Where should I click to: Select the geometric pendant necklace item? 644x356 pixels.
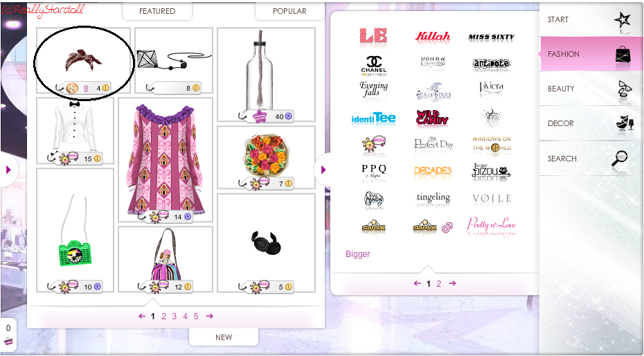click(x=174, y=60)
